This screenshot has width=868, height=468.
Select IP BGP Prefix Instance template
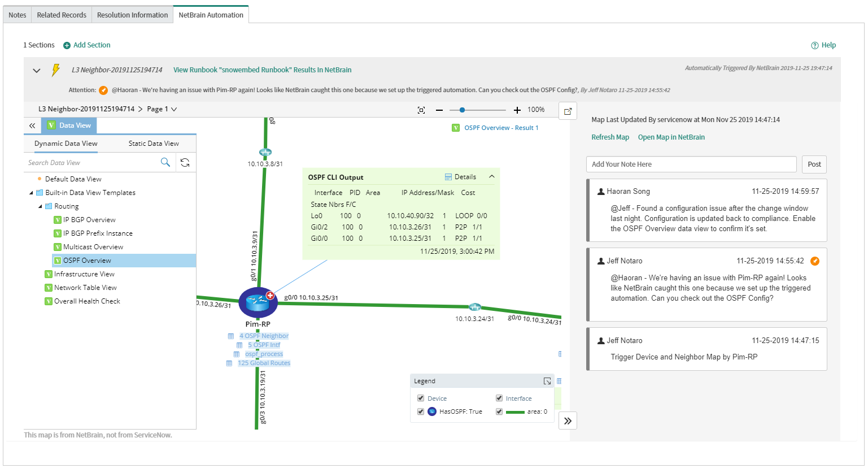pos(98,233)
